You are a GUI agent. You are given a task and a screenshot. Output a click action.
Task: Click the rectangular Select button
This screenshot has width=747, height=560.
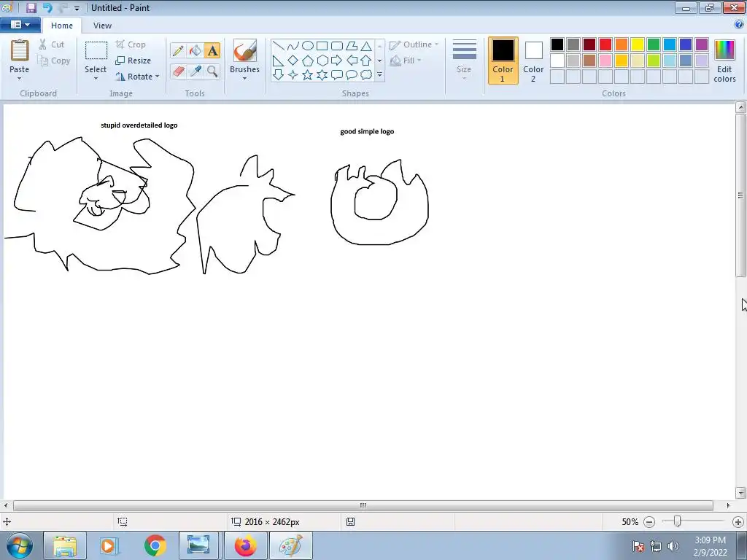(x=96, y=50)
